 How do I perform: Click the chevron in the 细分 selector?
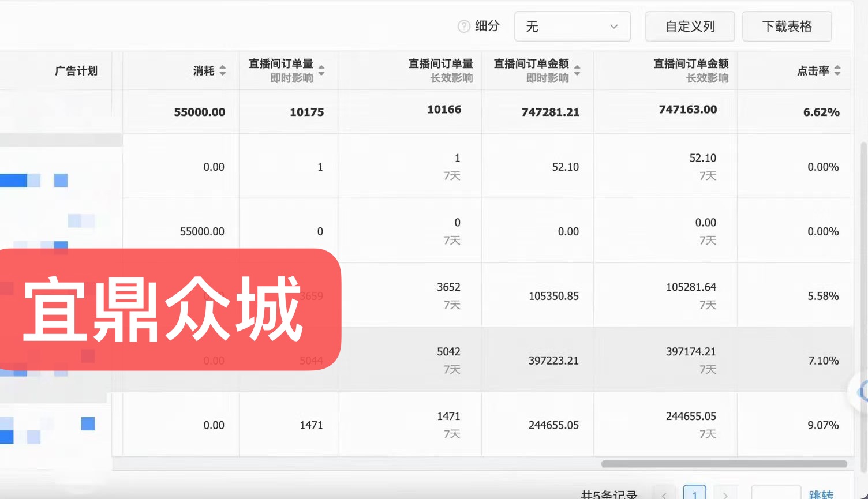tap(613, 27)
